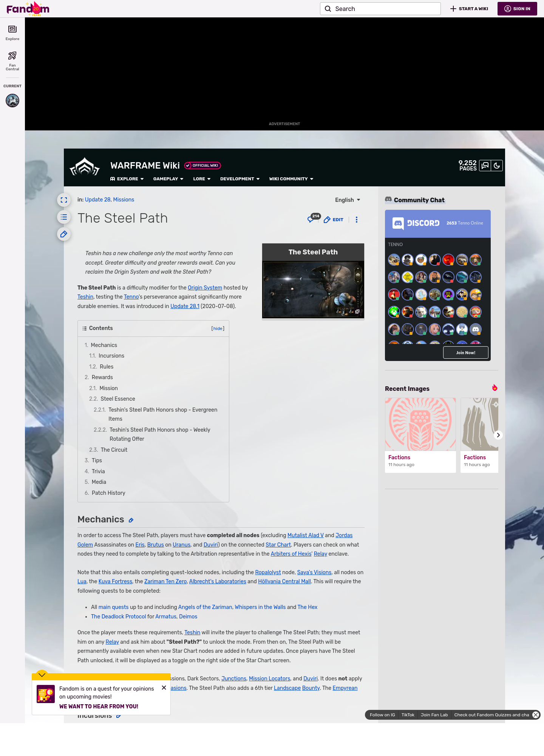Screen dimensions: 544x756
Task: Hide the Contents table
Action: [218, 328]
